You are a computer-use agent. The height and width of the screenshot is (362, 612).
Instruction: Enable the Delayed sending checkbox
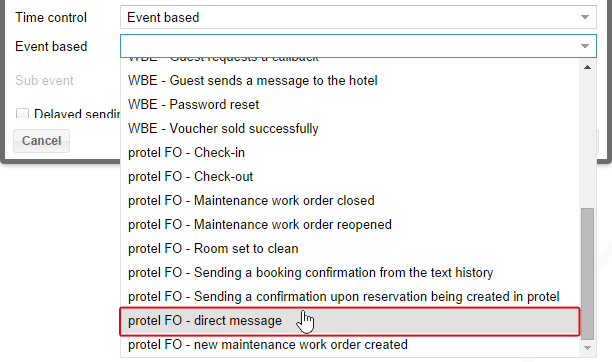[22, 114]
